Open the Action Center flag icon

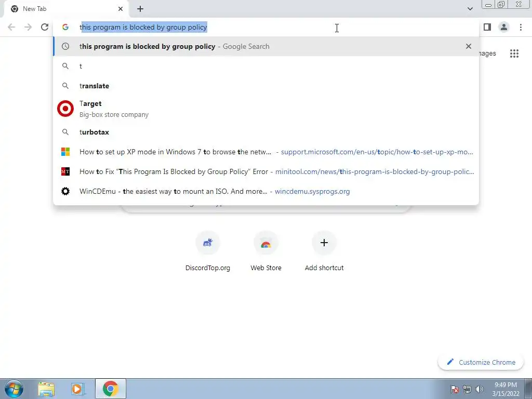tap(454, 389)
